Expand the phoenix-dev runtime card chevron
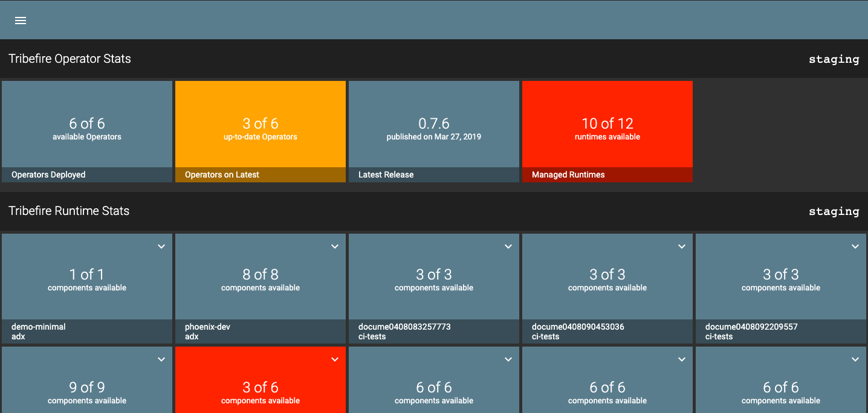Viewport: 868px width, 413px height. 335,246
